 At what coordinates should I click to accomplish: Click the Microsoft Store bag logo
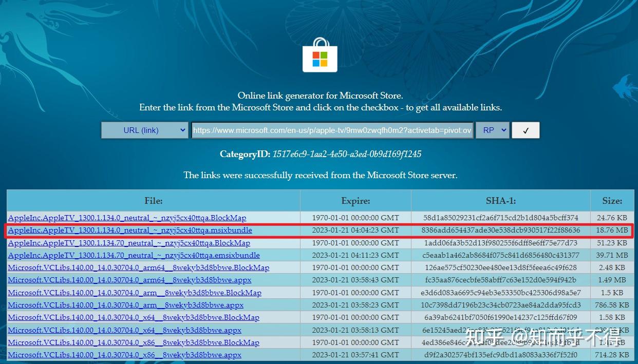coord(320,55)
